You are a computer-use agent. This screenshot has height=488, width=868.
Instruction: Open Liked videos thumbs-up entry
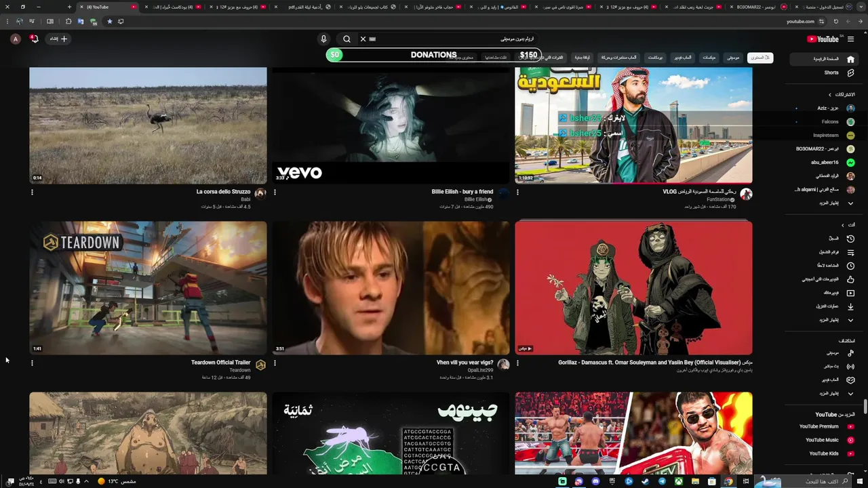850,279
